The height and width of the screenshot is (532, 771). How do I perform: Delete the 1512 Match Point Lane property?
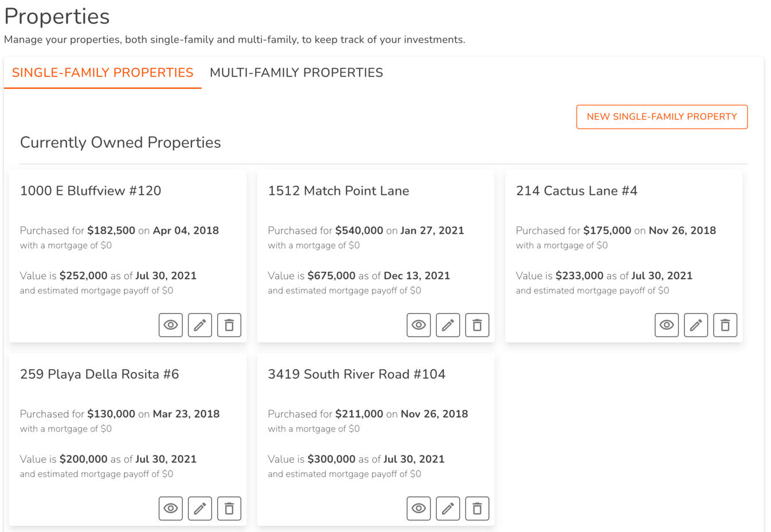(477, 325)
